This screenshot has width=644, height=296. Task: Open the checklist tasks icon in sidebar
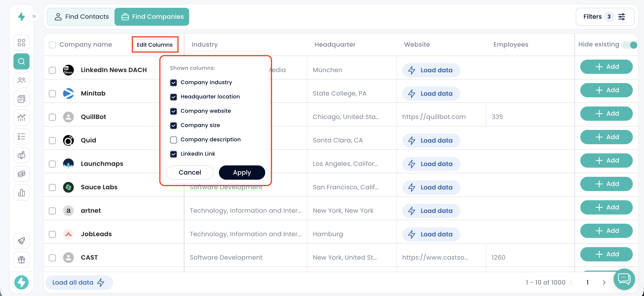pos(21,137)
